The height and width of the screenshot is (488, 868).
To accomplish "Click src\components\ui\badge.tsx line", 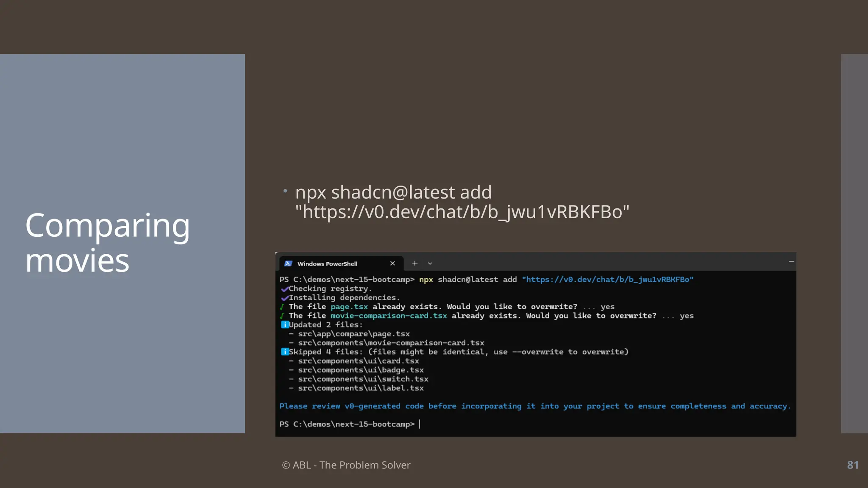I will point(361,370).
